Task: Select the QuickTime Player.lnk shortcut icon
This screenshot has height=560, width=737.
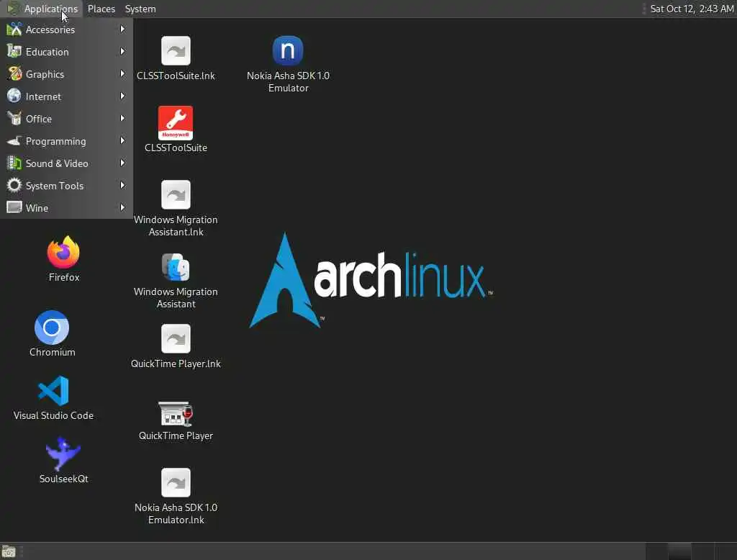Action: point(176,338)
